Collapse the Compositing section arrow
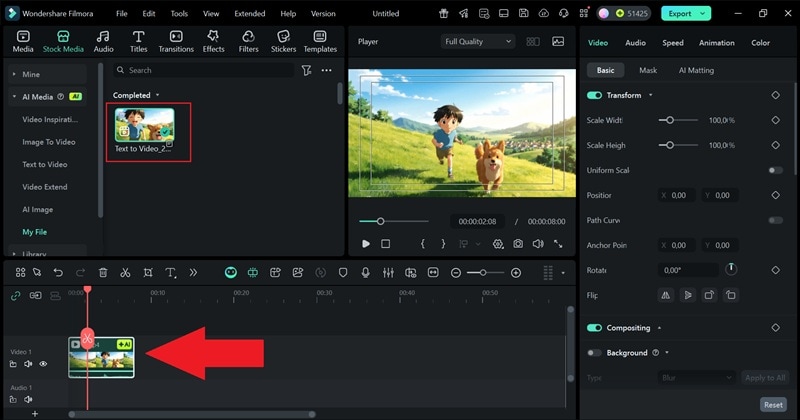 (x=659, y=328)
